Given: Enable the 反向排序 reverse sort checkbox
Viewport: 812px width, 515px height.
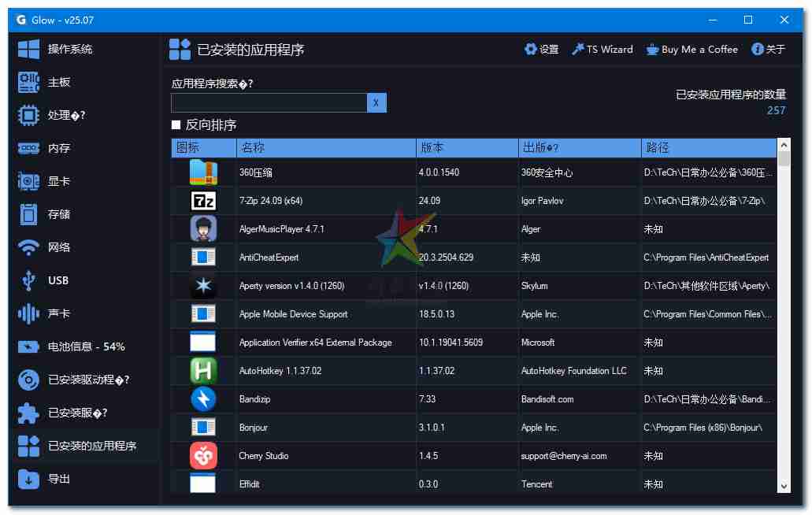Looking at the screenshot, I should pyautogui.click(x=176, y=124).
